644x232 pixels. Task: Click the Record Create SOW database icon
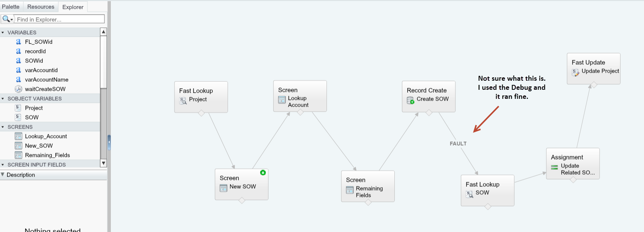tap(411, 100)
